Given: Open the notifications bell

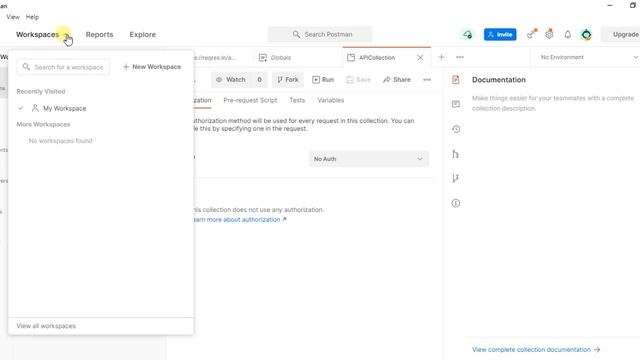Looking at the screenshot, I should pyautogui.click(x=568, y=35).
